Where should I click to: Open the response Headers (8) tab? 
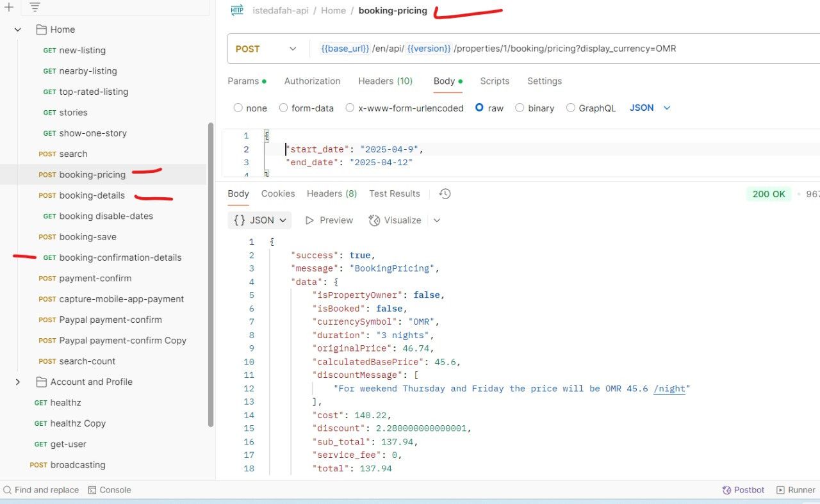pos(332,193)
